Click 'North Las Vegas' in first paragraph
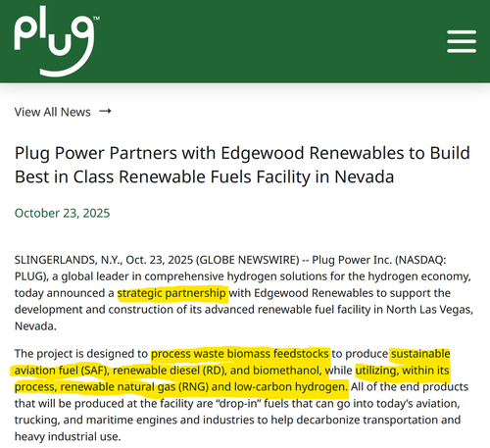The image size is (490, 448). pyautogui.click(x=428, y=310)
